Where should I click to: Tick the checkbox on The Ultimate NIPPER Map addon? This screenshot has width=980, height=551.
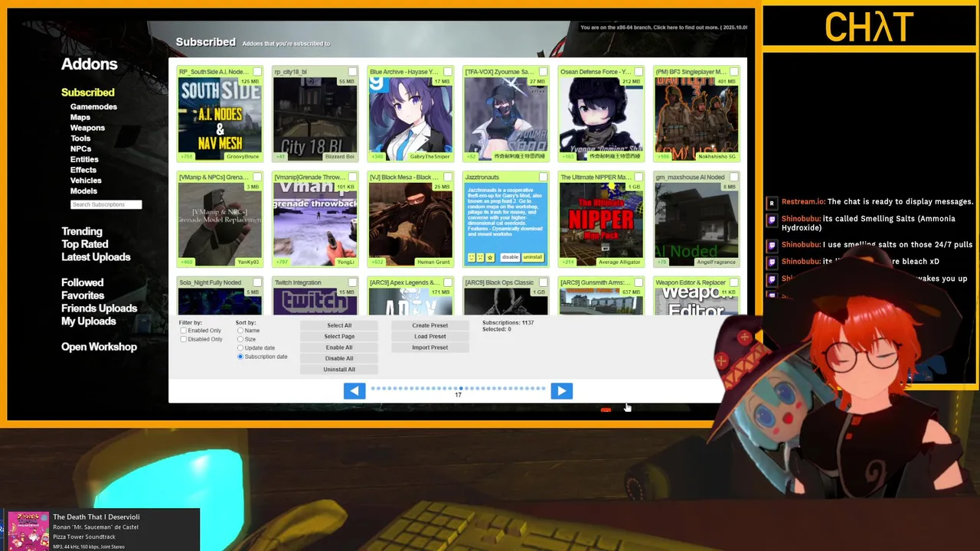pos(639,178)
